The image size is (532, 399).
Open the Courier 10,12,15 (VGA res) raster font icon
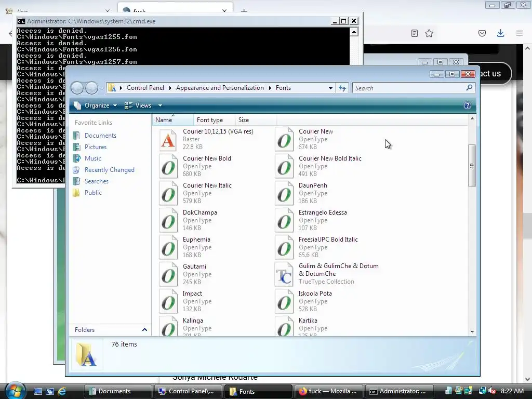[x=168, y=139]
